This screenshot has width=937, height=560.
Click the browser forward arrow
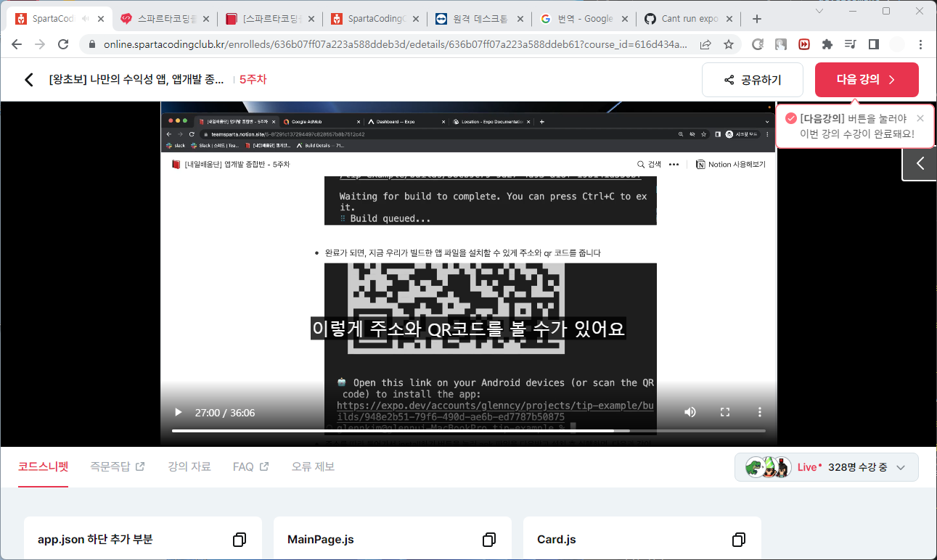pyautogui.click(x=40, y=44)
